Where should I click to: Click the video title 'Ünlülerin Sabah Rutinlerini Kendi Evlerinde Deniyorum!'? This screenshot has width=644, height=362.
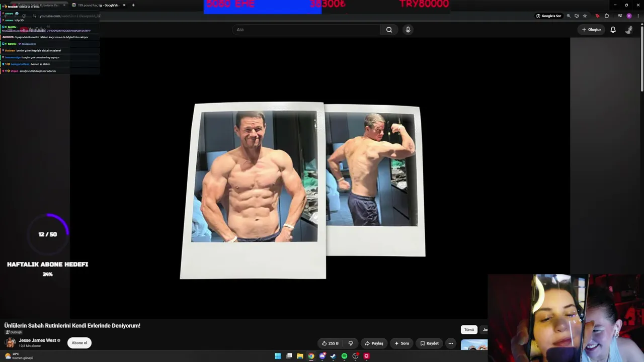tap(72, 326)
